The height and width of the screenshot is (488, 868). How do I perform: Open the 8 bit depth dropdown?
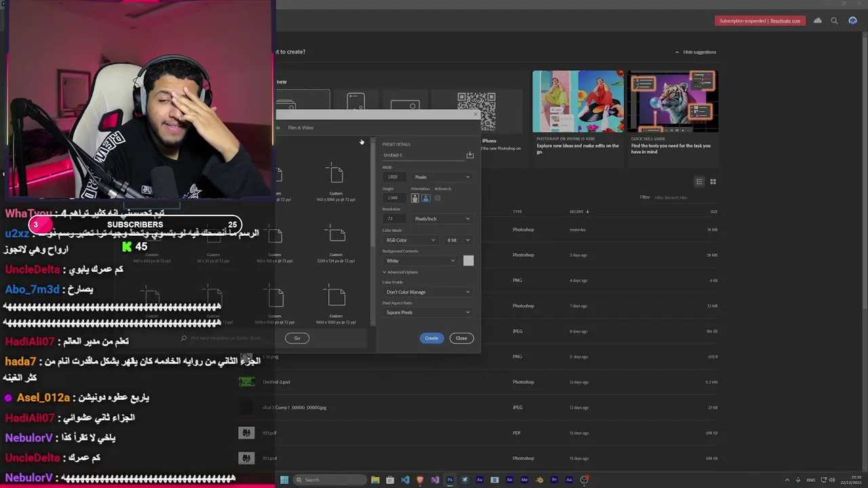click(458, 240)
